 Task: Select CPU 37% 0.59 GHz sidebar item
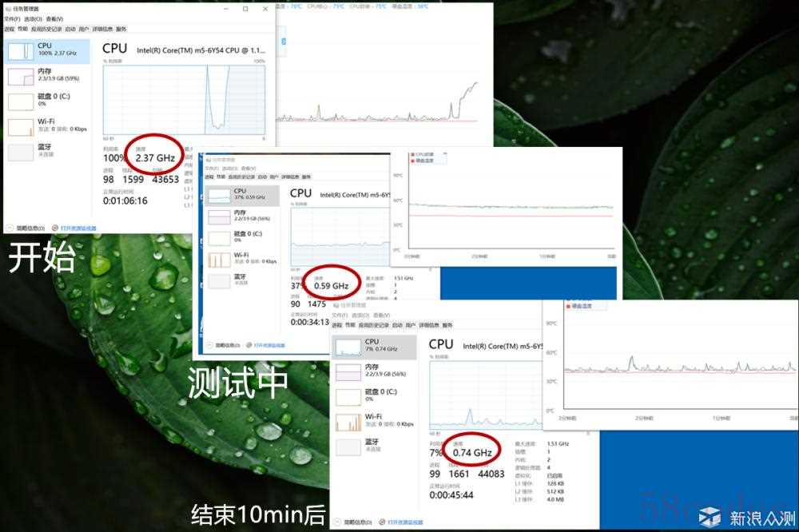click(243, 195)
